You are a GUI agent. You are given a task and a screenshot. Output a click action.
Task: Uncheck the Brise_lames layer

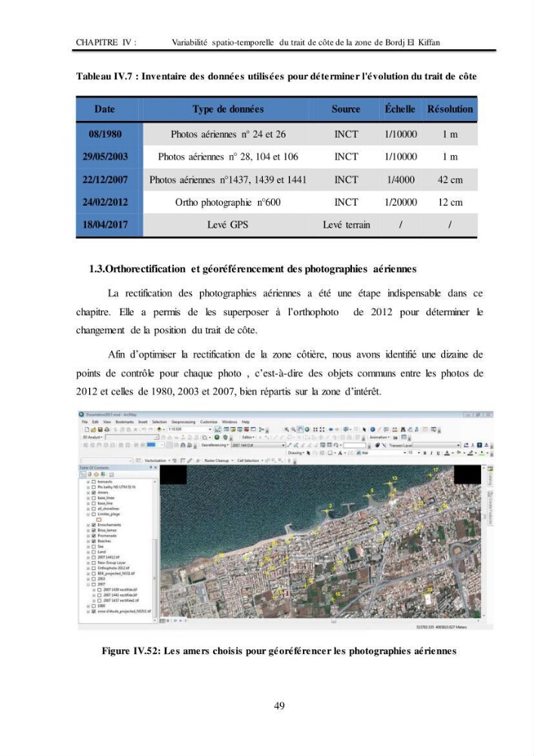pos(94,531)
